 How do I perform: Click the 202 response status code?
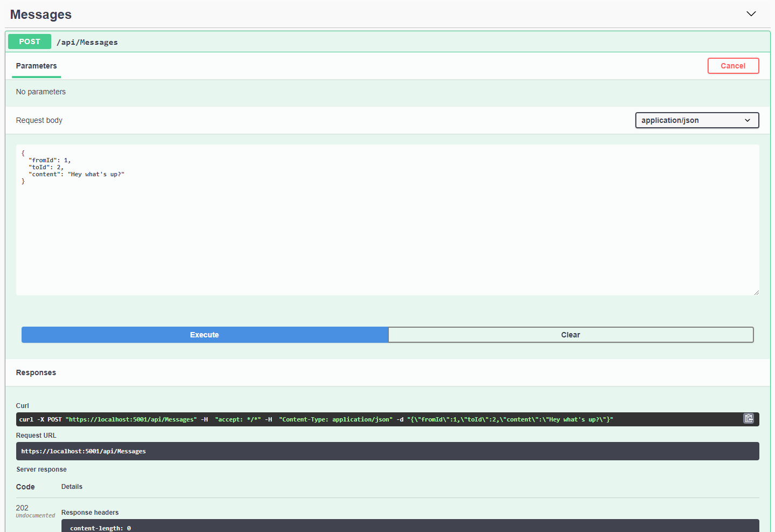(x=22, y=508)
